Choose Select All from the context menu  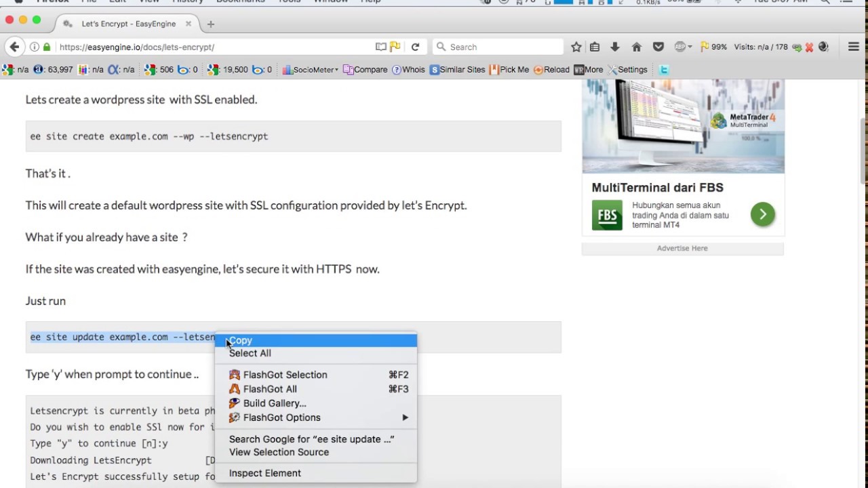click(316, 353)
